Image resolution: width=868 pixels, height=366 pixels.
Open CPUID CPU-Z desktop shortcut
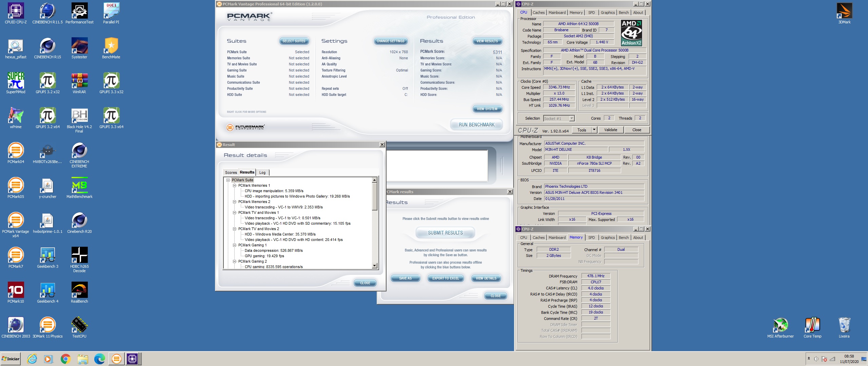tap(16, 14)
